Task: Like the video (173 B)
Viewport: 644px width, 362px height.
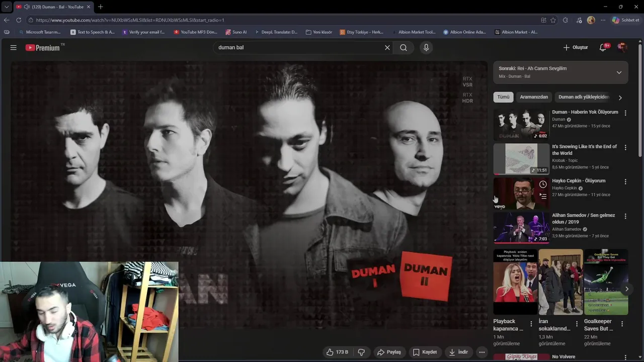Action: pos(337,352)
